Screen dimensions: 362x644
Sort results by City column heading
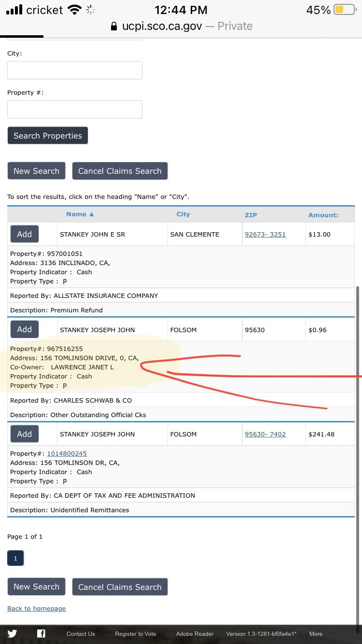183,214
